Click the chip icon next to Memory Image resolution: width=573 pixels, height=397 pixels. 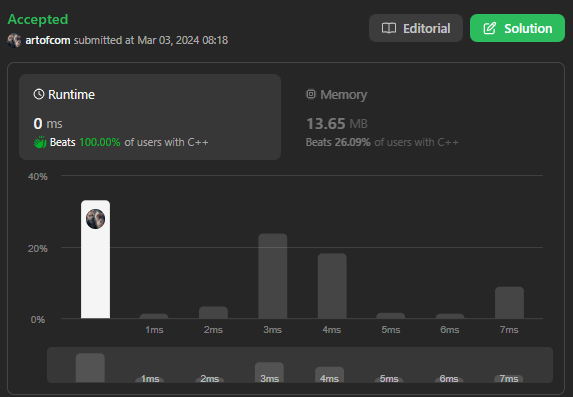311,94
